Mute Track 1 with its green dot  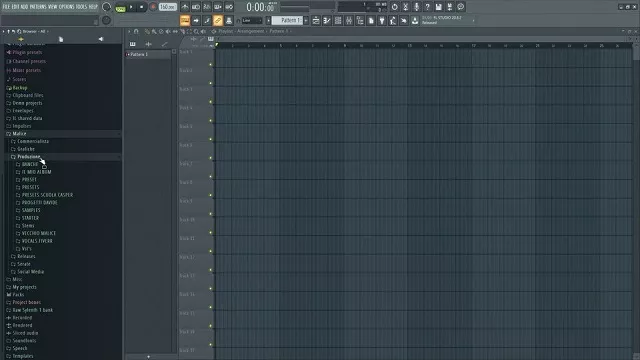[x=211, y=64]
